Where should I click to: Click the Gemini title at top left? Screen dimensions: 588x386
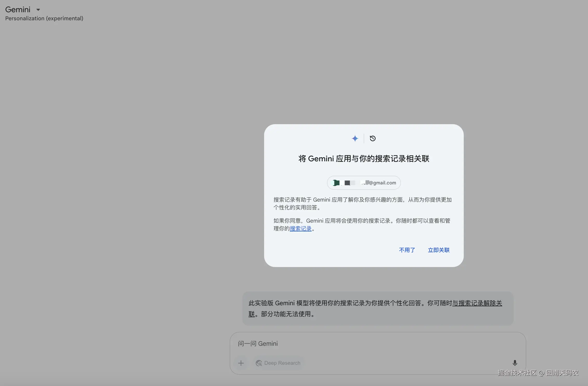(18, 10)
